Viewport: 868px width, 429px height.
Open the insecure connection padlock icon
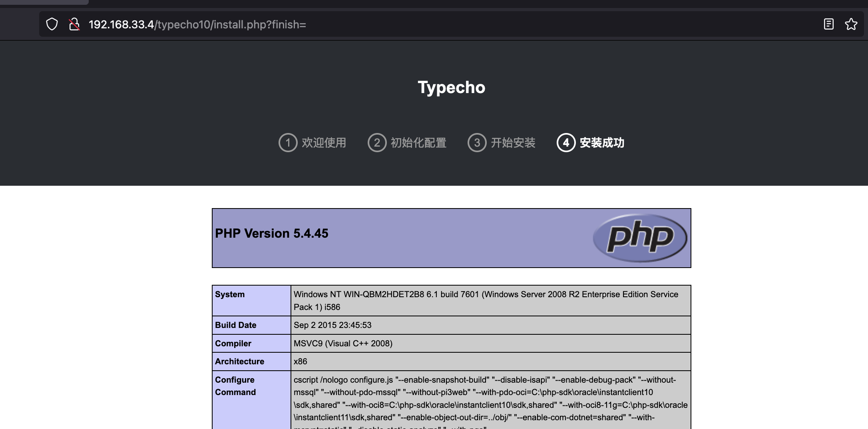point(74,24)
